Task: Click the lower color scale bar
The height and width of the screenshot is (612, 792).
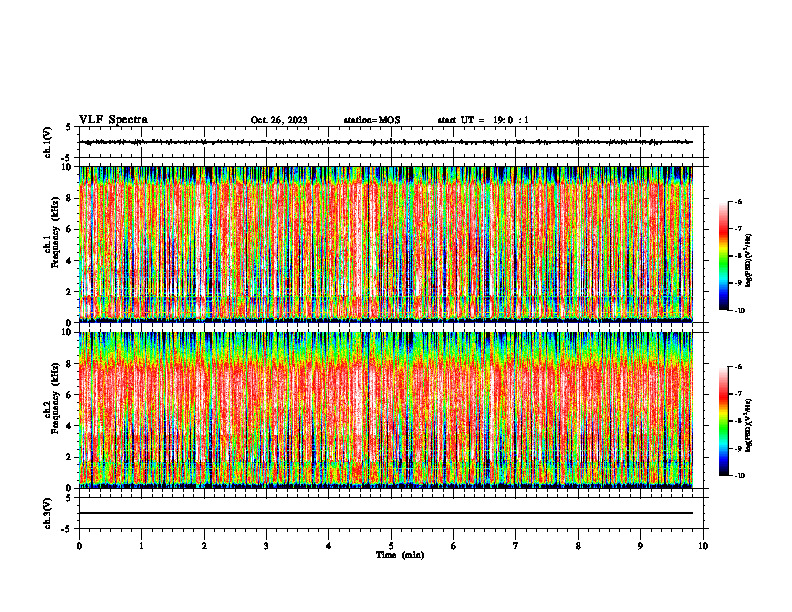Action: 723,421
